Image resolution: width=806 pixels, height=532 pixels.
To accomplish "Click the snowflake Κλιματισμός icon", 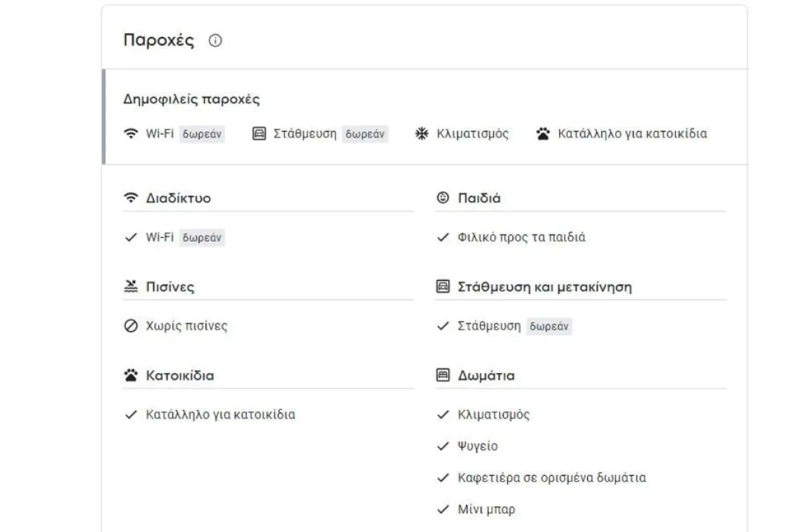I will (x=422, y=134).
